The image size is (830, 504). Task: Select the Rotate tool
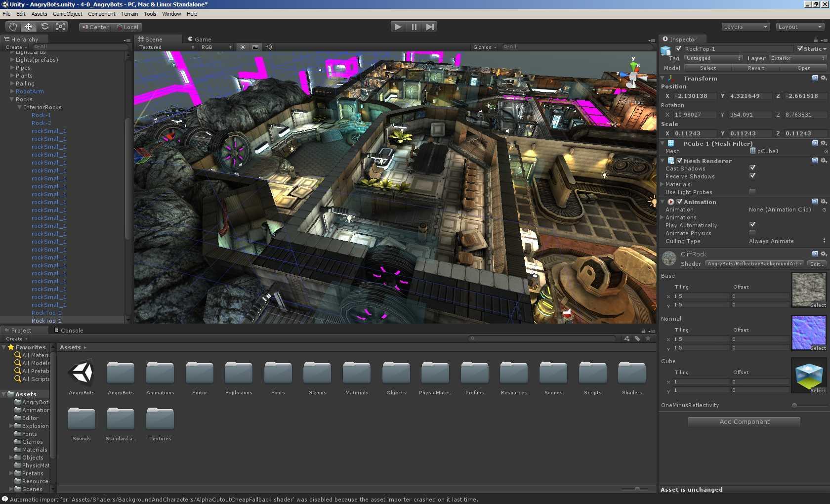[x=45, y=27]
